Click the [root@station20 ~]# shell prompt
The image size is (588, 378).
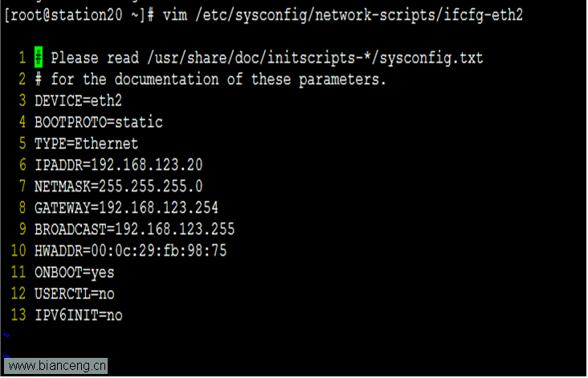coord(80,15)
